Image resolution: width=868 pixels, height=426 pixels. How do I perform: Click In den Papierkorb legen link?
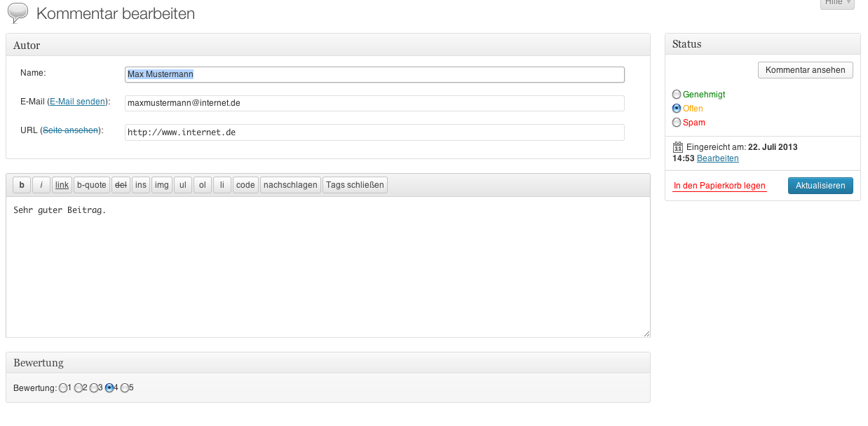[719, 186]
